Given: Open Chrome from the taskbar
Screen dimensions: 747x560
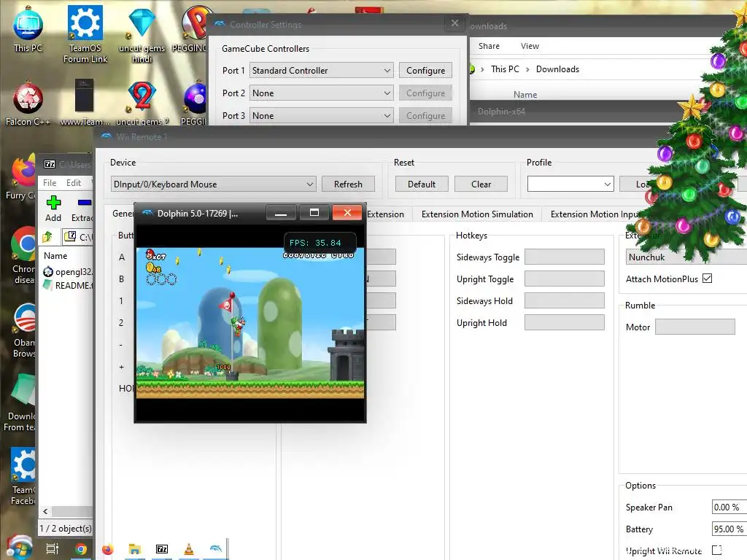Looking at the screenshot, I should coord(81,550).
